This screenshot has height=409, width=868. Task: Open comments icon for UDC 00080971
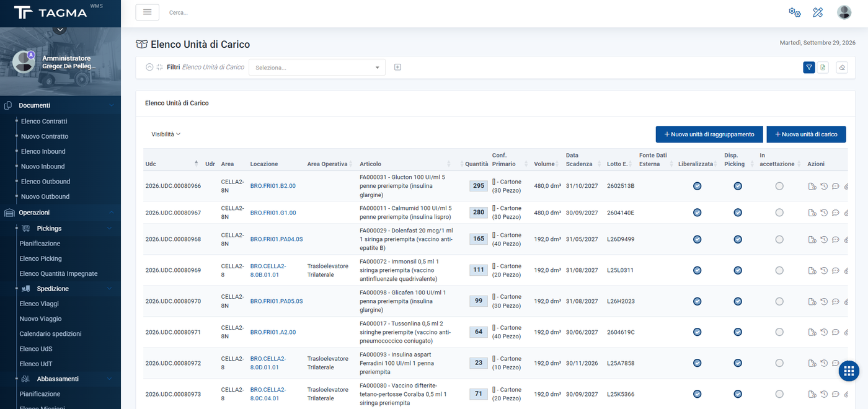point(836,332)
